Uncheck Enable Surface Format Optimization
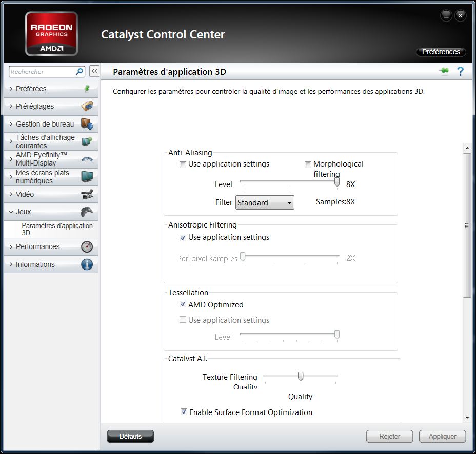476x454 pixels. tap(184, 411)
